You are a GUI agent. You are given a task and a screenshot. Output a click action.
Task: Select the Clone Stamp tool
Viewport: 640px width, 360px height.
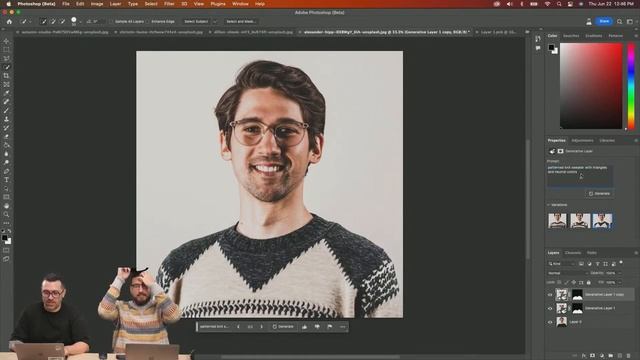(6, 119)
